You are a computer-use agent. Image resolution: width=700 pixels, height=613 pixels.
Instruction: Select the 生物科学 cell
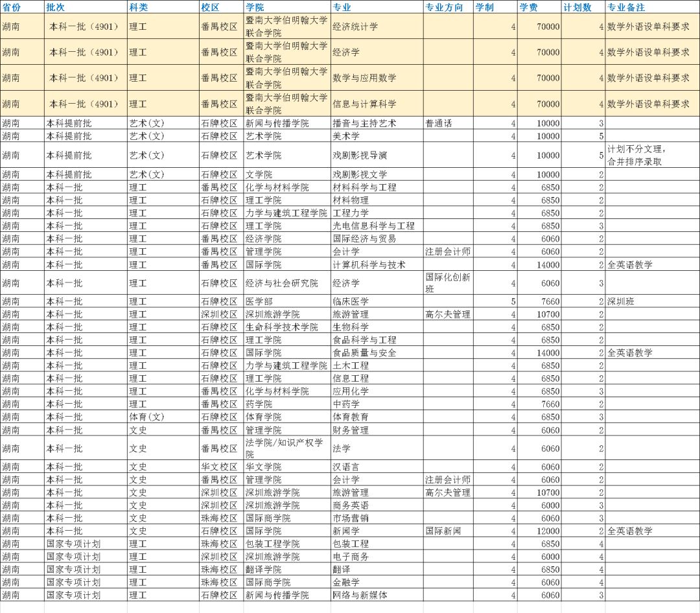(377, 327)
